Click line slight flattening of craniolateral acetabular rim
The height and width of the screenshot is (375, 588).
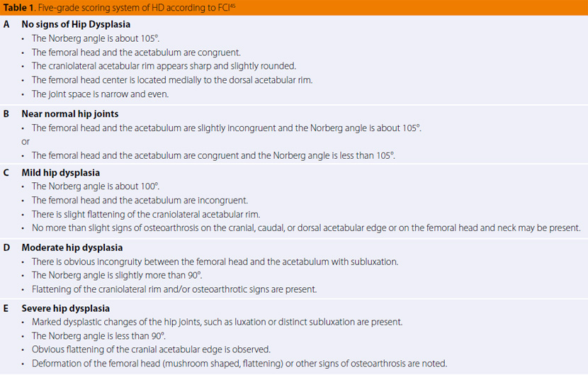pyautogui.click(x=146, y=214)
